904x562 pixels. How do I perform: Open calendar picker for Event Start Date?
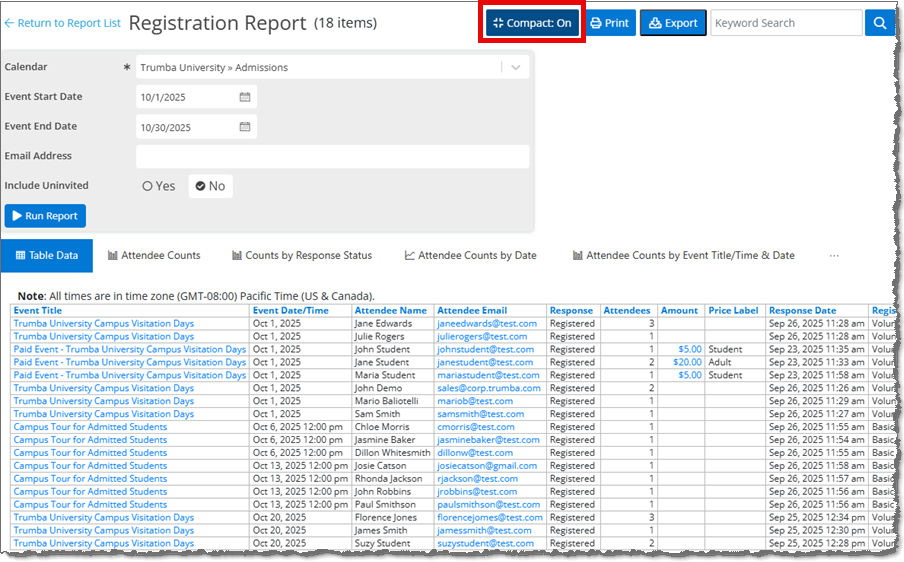245,97
